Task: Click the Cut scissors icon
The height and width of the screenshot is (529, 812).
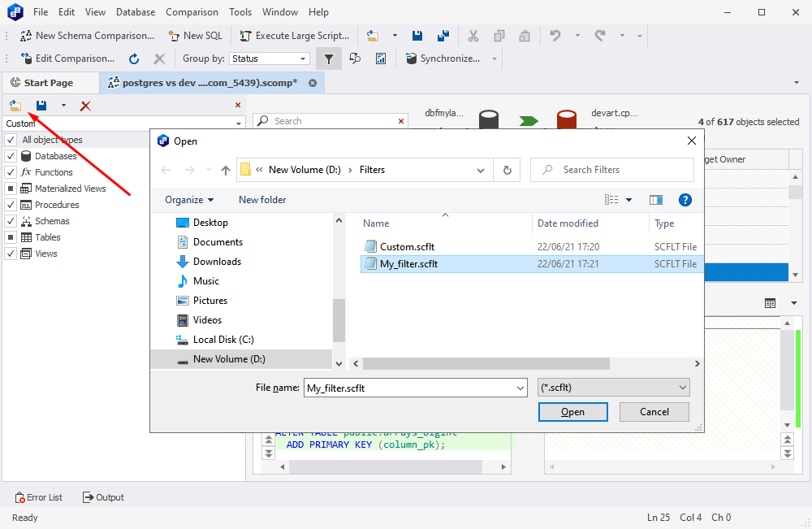Action: [473, 36]
